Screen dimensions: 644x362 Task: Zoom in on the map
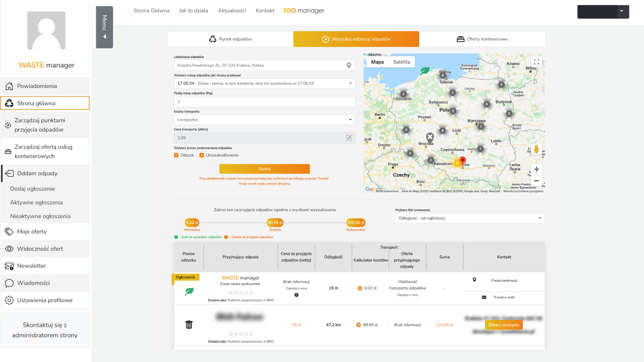pyautogui.click(x=536, y=169)
